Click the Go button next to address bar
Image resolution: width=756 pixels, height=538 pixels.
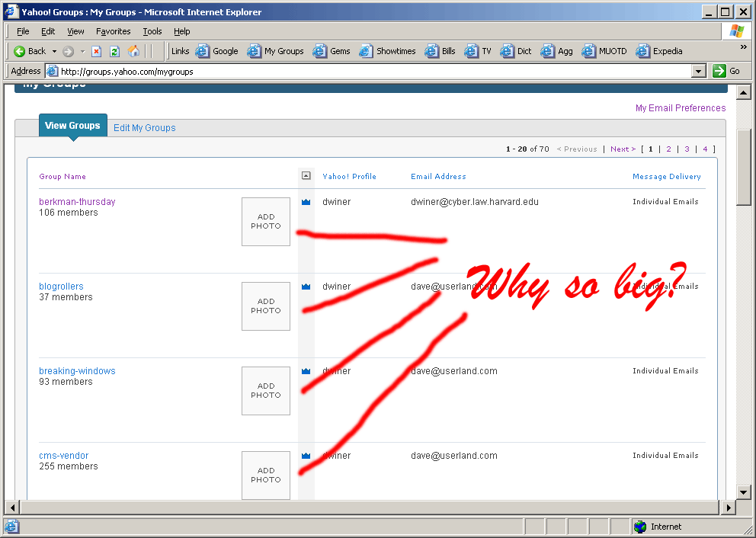tap(726, 71)
